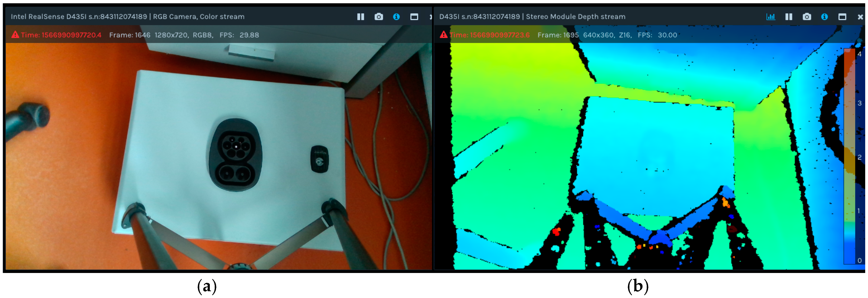
Task: Toggle info overlay on the color stream
Action: pos(396,17)
